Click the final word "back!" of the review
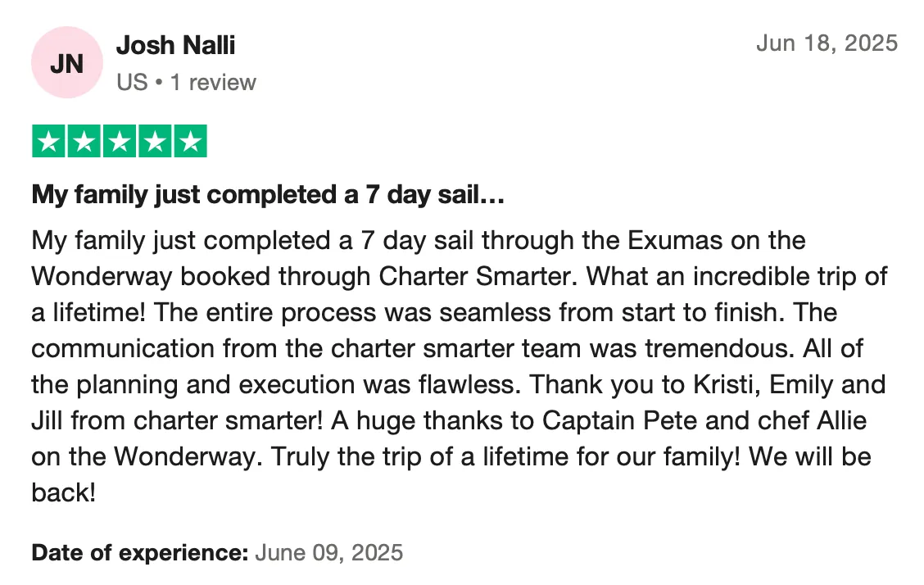The height and width of the screenshot is (585, 924). tap(63, 493)
